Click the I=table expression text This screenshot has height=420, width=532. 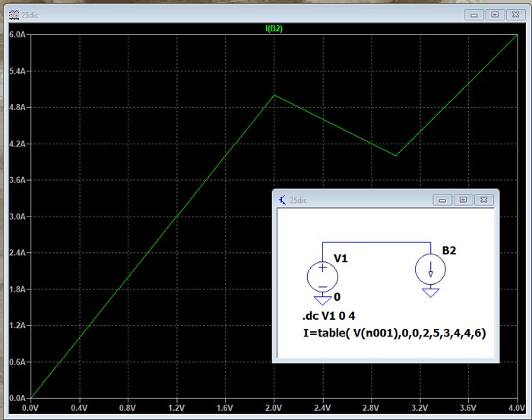click(x=394, y=333)
